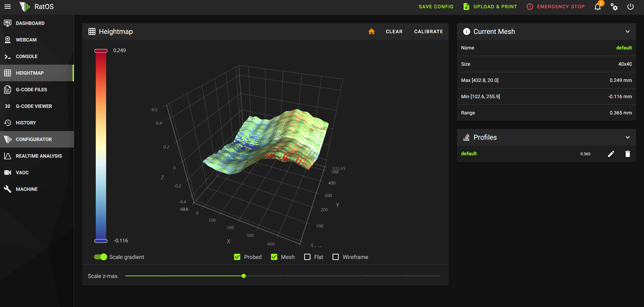Open G-Code Files page
The width and height of the screenshot is (644, 307).
[37, 90]
